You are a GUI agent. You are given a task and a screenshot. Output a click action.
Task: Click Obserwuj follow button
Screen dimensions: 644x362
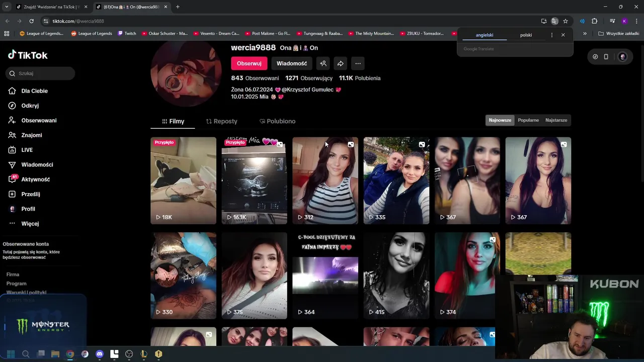click(x=249, y=63)
